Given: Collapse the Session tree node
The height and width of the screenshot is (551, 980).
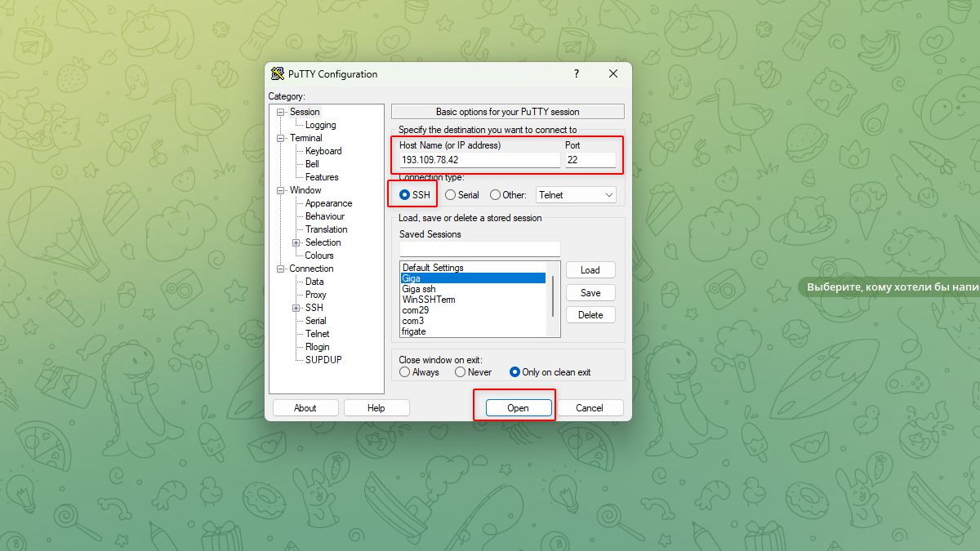Looking at the screenshot, I should (x=280, y=112).
